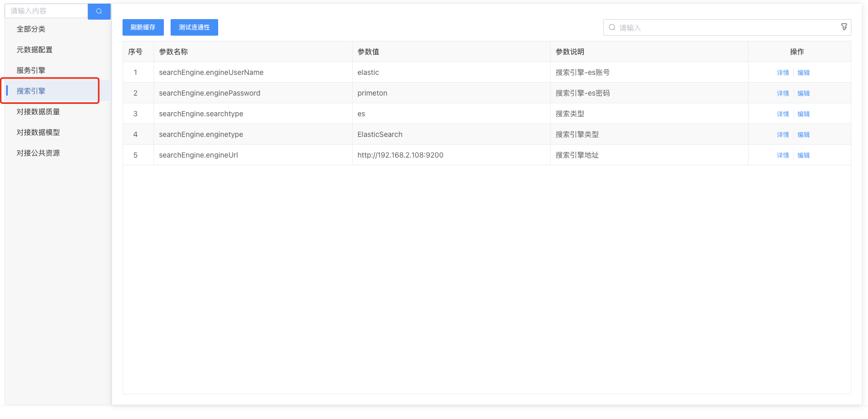Select 对接数据模型 category
Viewport: 868px width, 419px height.
pos(38,132)
